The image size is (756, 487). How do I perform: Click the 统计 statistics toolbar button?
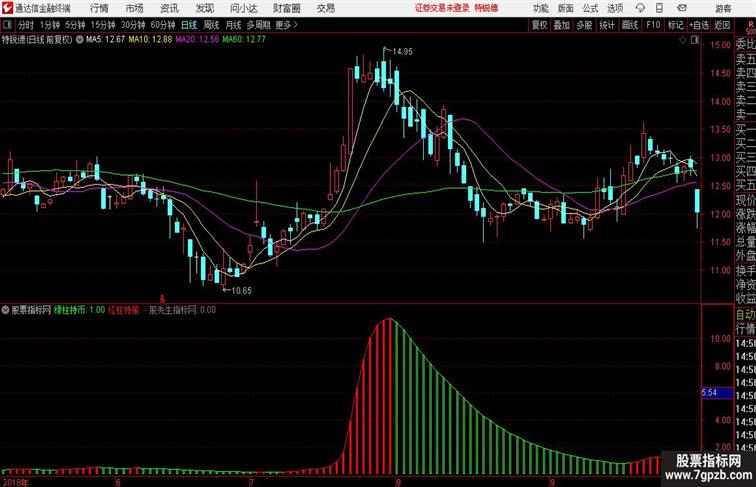coord(607,25)
